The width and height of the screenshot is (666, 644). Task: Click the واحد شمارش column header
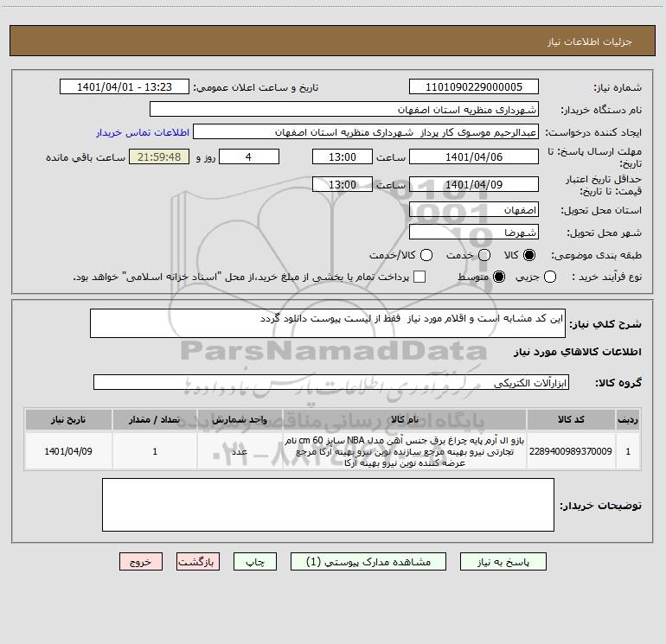240,420
